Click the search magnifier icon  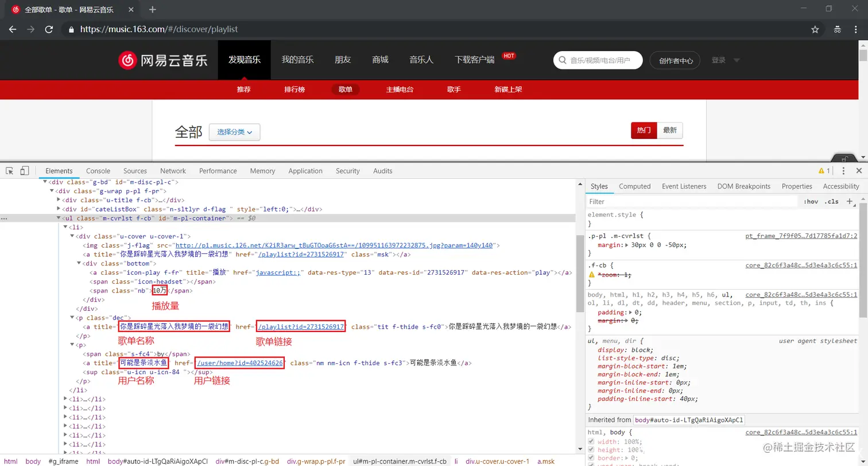click(562, 60)
